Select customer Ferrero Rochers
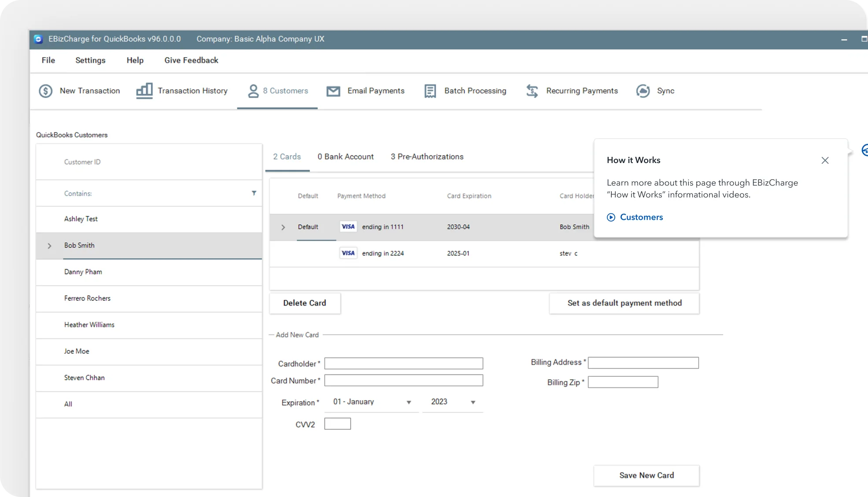The height and width of the screenshot is (497, 868). point(149,298)
